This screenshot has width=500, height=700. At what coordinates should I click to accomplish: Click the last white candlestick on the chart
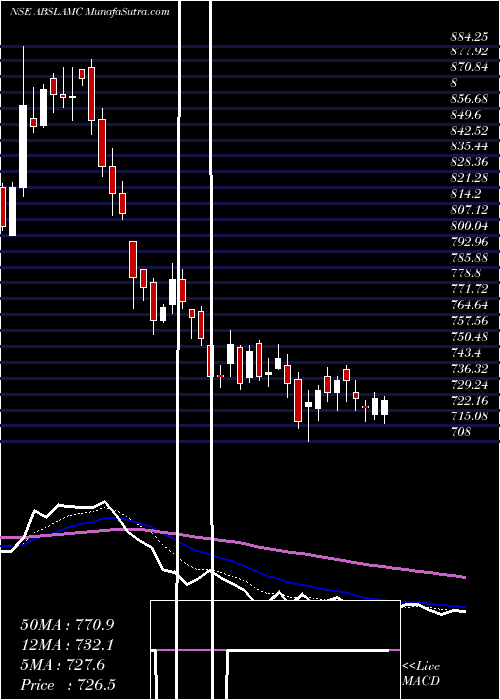coord(384,408)
